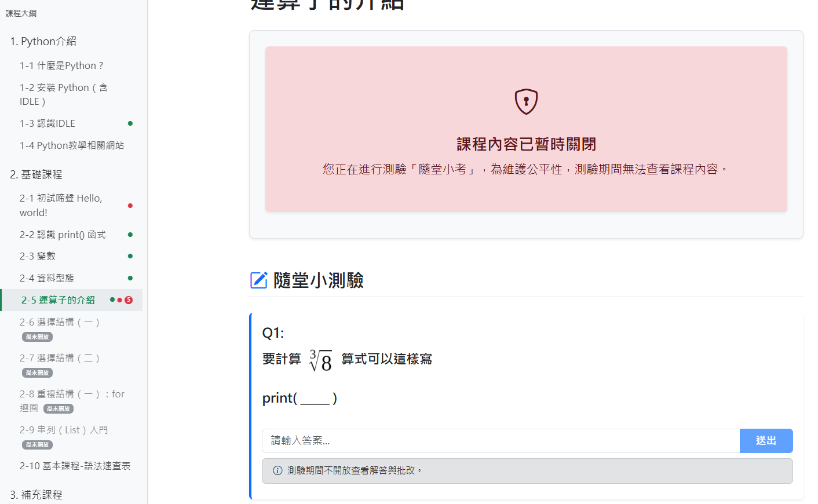Open 2-10 基本課程-語法速查表
Viewport: 818px width, 504px height.
pyautogui.click(x=75, y=466)
